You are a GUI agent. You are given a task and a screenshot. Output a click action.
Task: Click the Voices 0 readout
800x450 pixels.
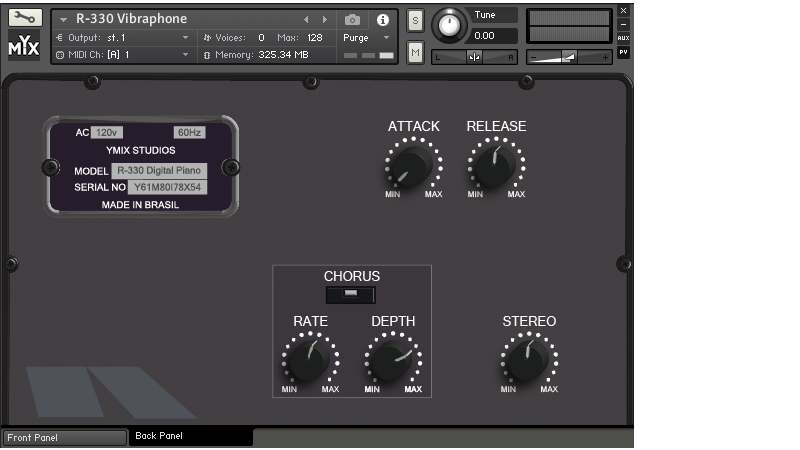(261, 38)
